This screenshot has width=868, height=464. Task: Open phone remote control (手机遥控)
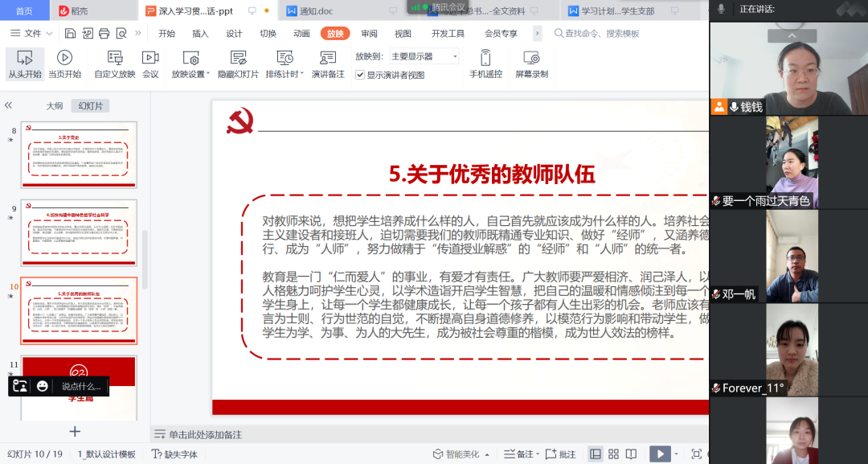click(485, 64)
